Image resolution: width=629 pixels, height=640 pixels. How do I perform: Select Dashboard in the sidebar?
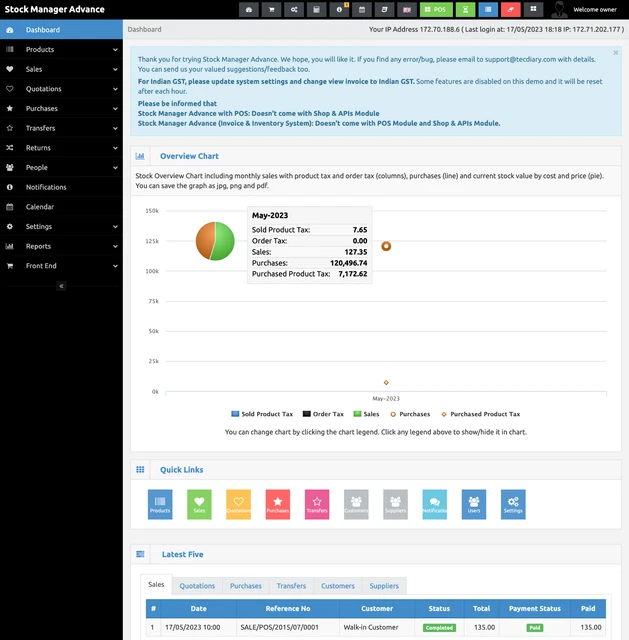tap(61, 30)
